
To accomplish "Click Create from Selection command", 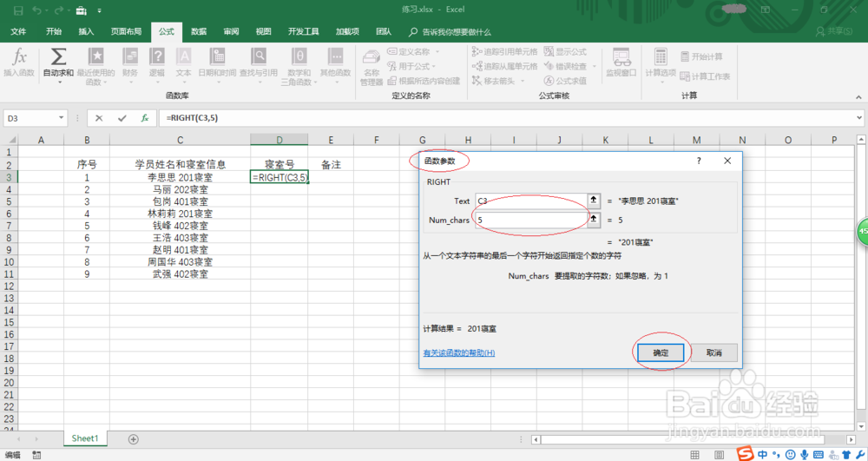I will [424, 81].
